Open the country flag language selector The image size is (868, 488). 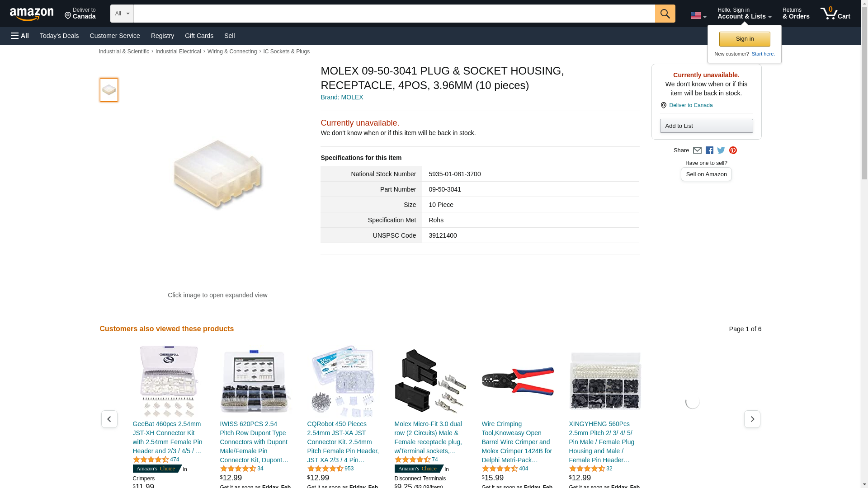(698, 16)
